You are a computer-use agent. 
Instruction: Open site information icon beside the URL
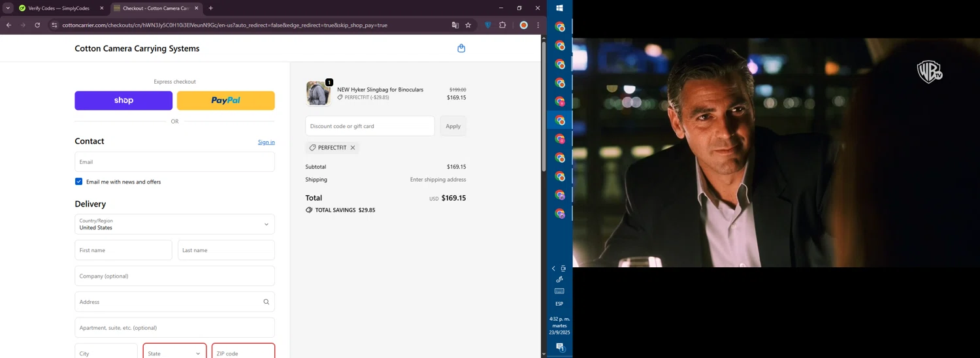tap(55, 25)
